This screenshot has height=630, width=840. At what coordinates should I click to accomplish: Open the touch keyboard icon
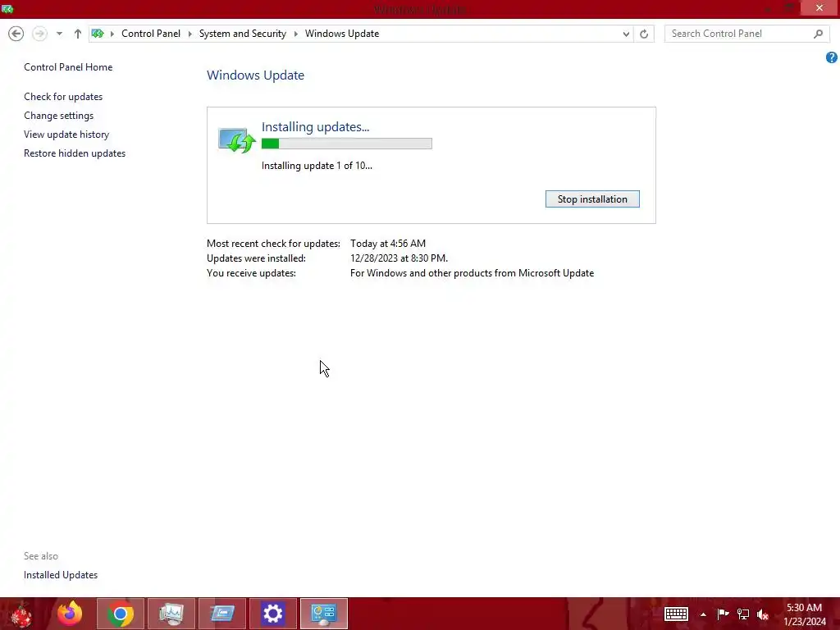tap(676, 614)
